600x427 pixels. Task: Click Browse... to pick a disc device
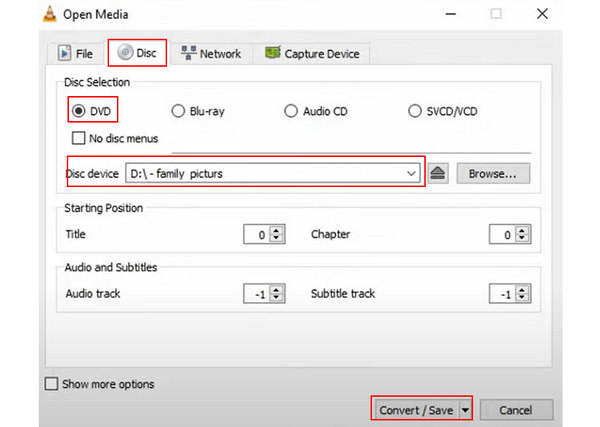[x=493, y=174]
